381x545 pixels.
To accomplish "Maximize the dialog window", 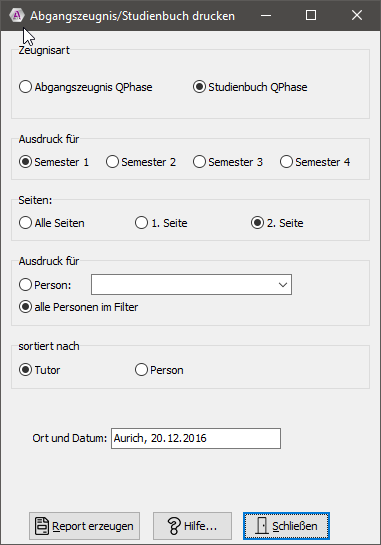I will [311, 15].
